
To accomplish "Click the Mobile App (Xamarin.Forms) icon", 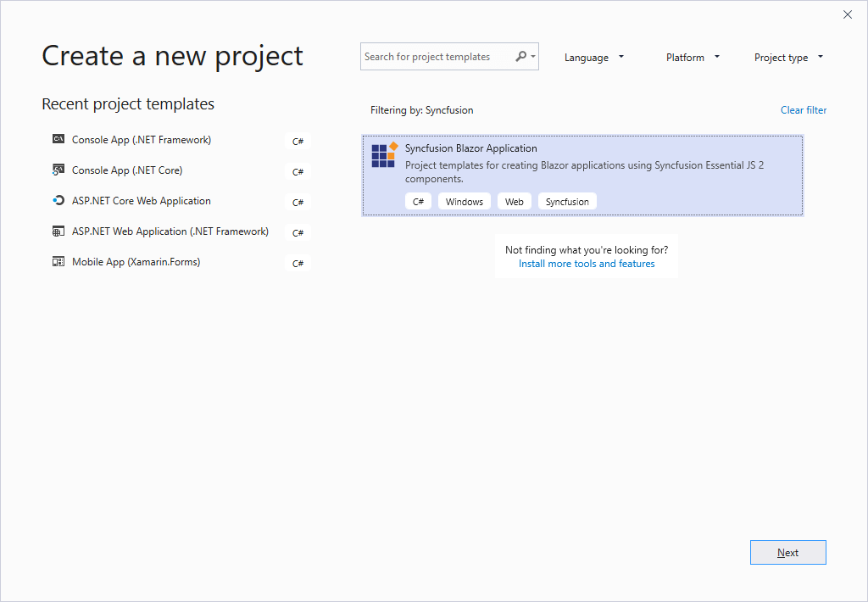I will 58,261.
